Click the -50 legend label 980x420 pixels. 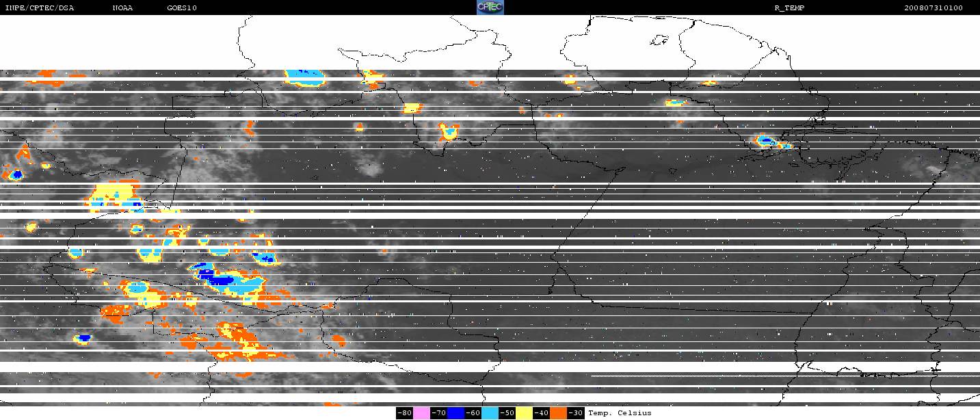click(x=507, y=413)
